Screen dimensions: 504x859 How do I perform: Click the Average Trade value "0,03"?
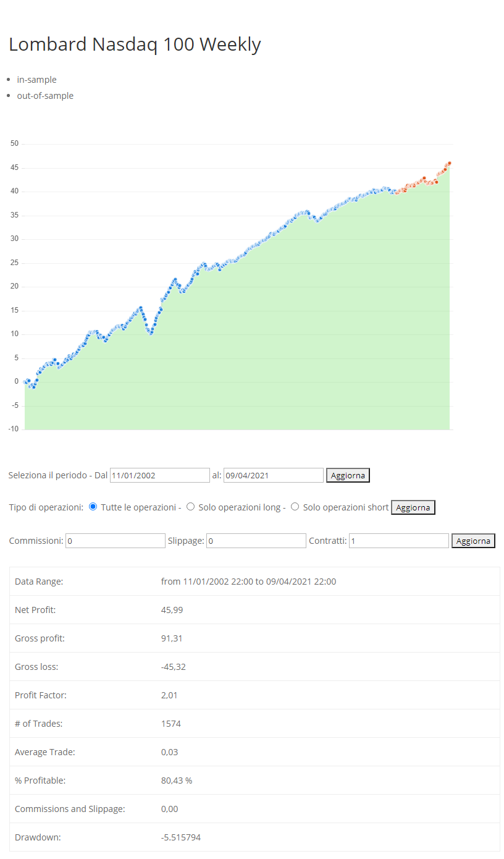169,752
